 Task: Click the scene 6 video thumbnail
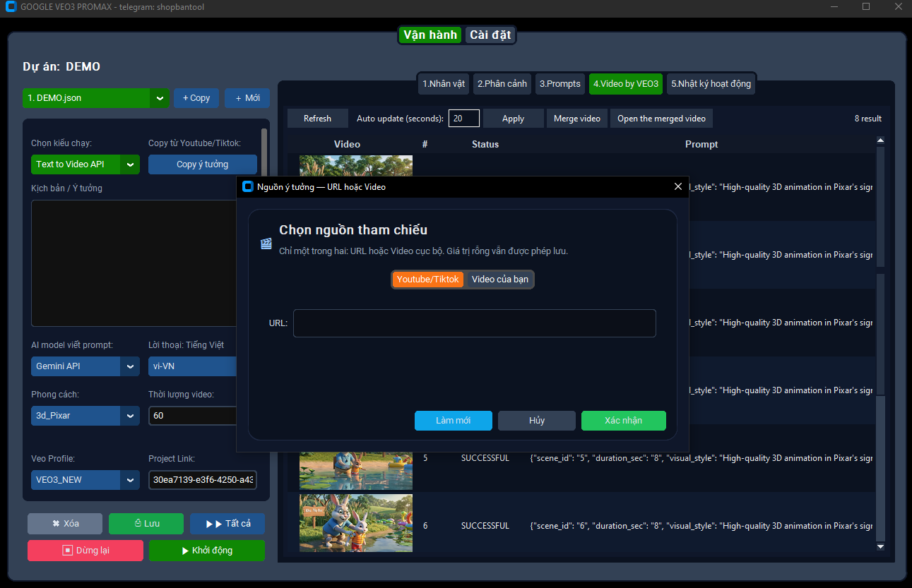coord(355,524)
